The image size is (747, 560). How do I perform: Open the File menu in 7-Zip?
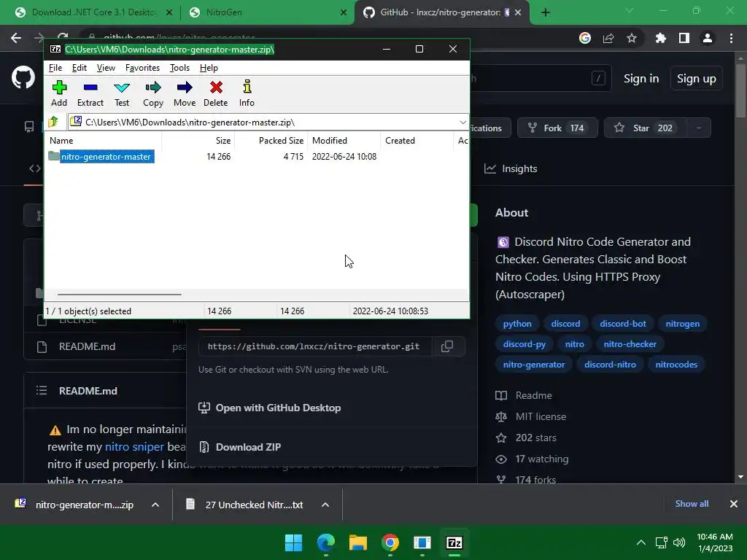55,68
